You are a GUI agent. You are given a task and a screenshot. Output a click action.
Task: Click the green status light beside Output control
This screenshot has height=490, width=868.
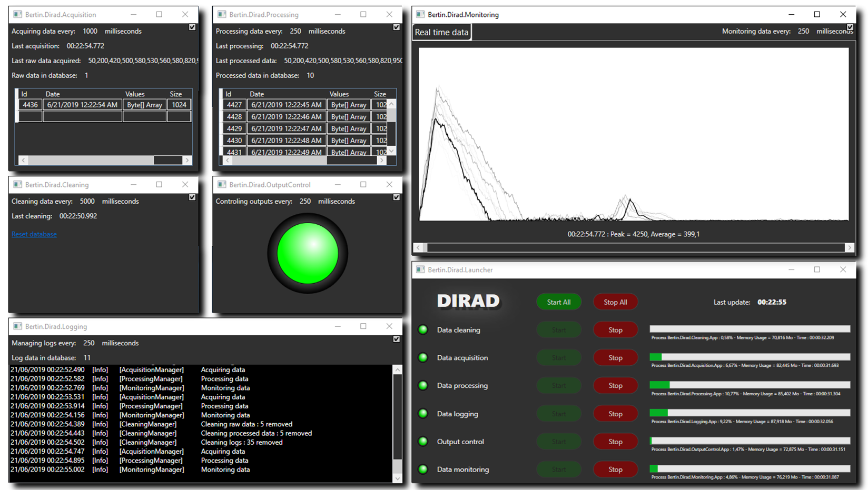click(423, 442)
